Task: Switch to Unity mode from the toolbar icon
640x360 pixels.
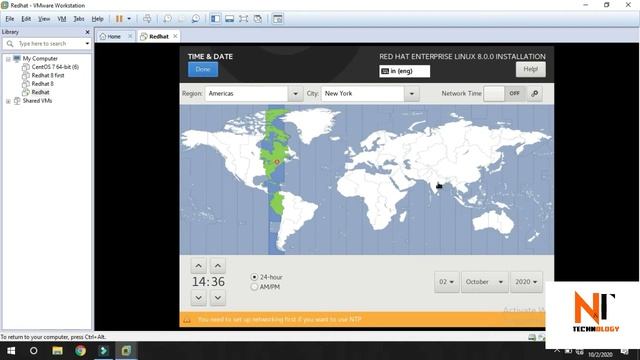Action: point(258,19)
